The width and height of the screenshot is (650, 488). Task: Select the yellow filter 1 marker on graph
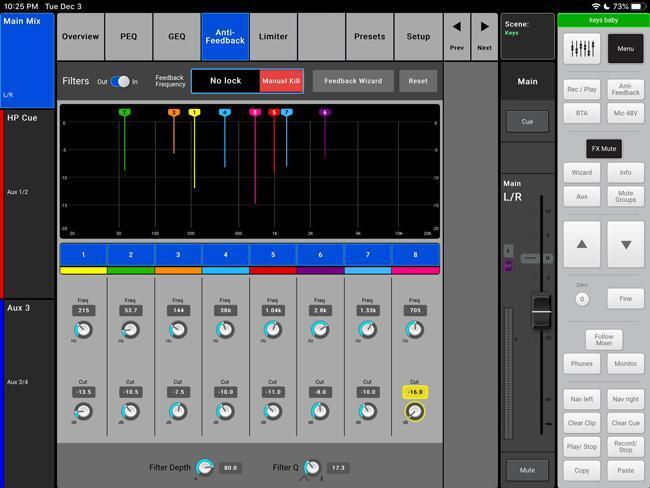click(x=194, y=112)
